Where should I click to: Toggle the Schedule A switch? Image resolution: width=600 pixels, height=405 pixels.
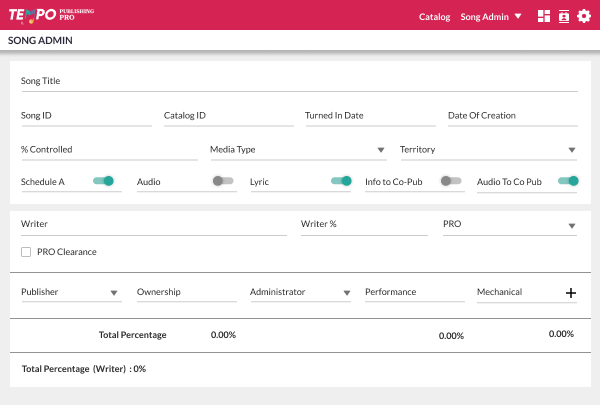[x=104, y=181]
